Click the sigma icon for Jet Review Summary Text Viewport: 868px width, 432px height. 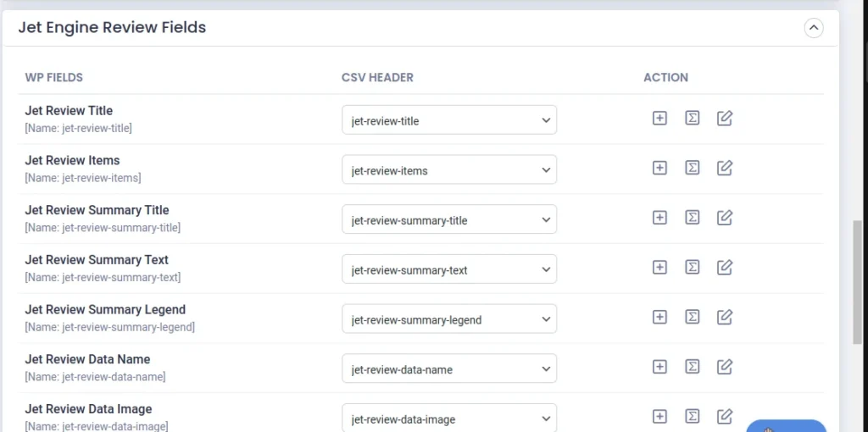tap(692, 268)
